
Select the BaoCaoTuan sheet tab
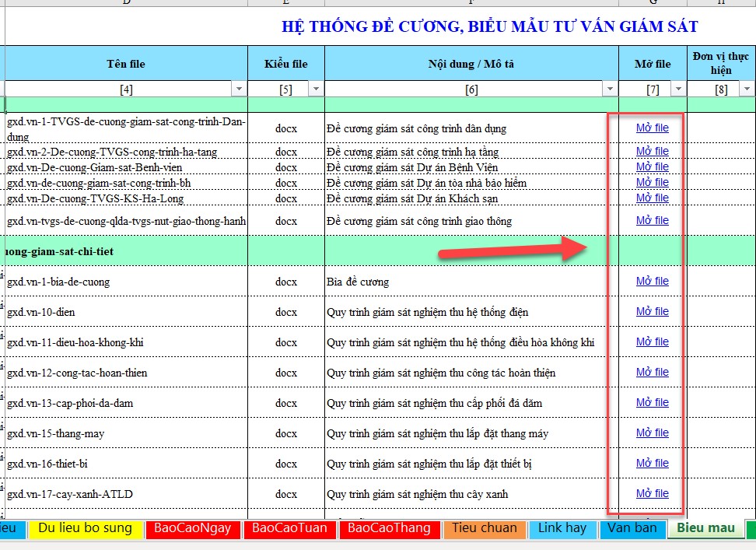point(290,528)
